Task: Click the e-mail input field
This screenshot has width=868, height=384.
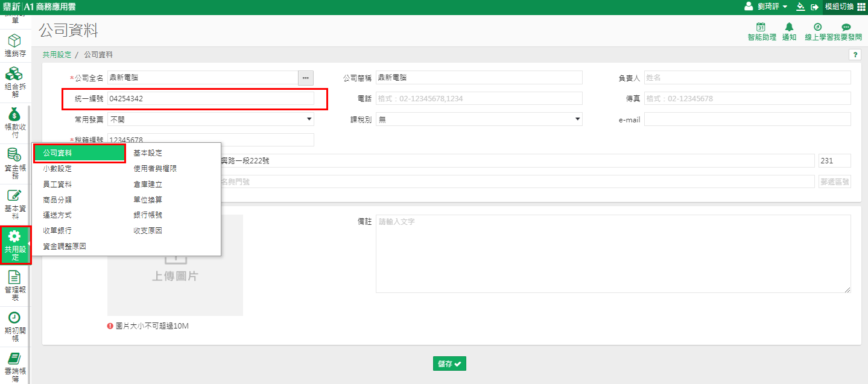Action: (x=747, y=119)
